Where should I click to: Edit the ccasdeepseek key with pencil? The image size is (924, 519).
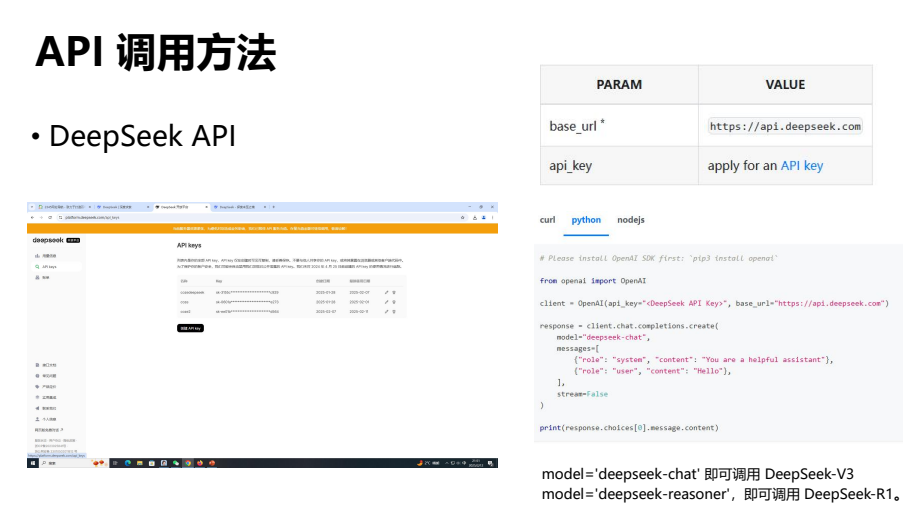(387, 292)
